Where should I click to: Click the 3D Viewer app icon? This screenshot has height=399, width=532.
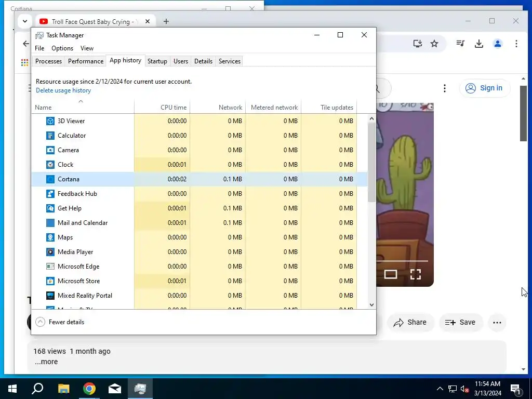point(50,121)
